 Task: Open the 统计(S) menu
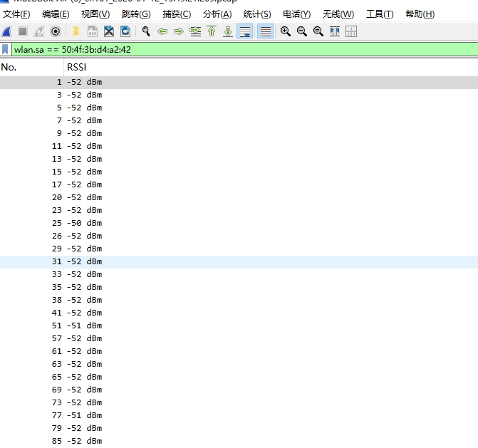coord(257,14)
